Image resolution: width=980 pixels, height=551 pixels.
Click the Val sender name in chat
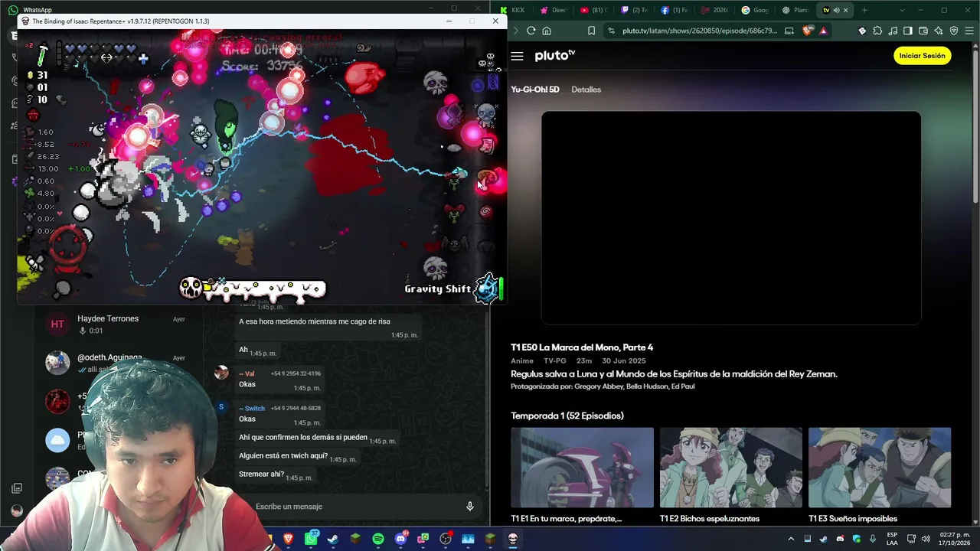coord(247,373)
